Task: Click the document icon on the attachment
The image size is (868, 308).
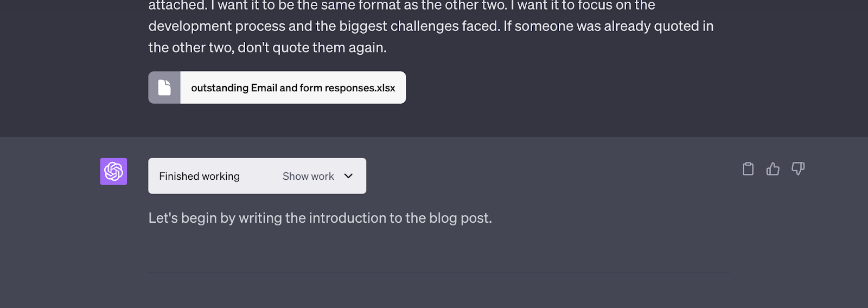Action: 164,87
